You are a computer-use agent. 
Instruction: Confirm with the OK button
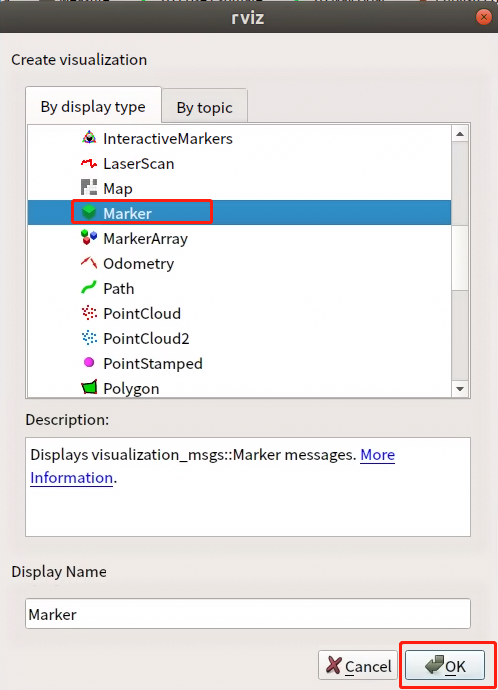(x=445, y=665)
